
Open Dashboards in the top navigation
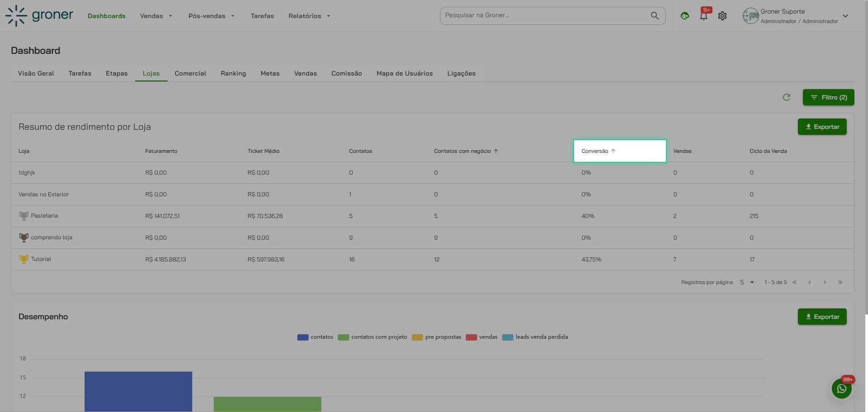click(x=107, y=16)
